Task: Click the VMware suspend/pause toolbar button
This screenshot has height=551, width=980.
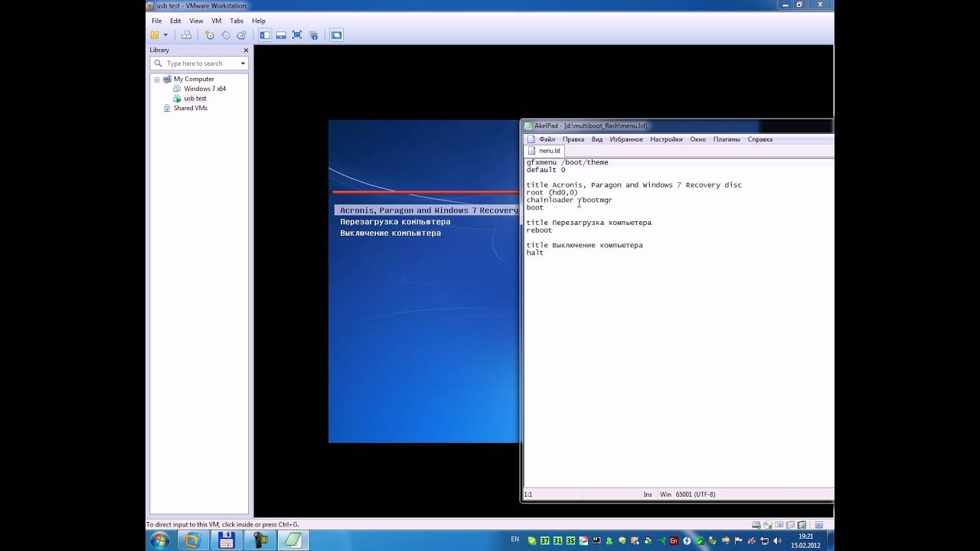Action: [x=155, y=35]
